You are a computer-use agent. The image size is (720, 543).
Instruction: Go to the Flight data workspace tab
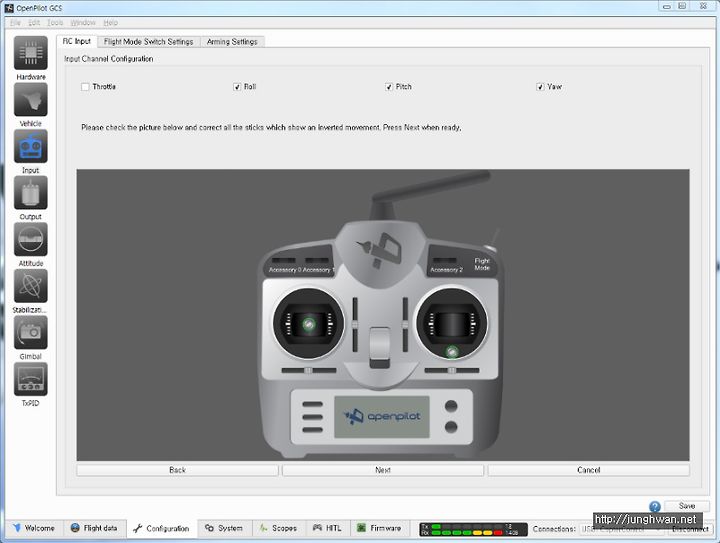(x=94, y=528)
